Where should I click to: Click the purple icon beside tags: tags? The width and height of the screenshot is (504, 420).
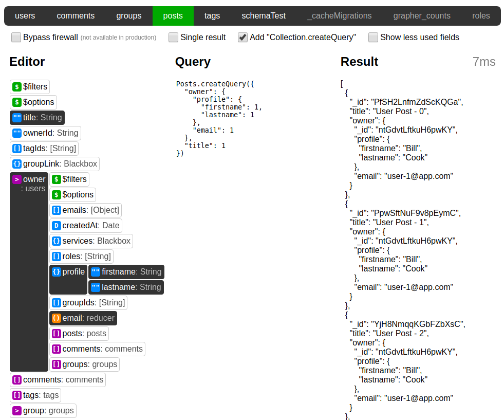(x=17, y=395)
